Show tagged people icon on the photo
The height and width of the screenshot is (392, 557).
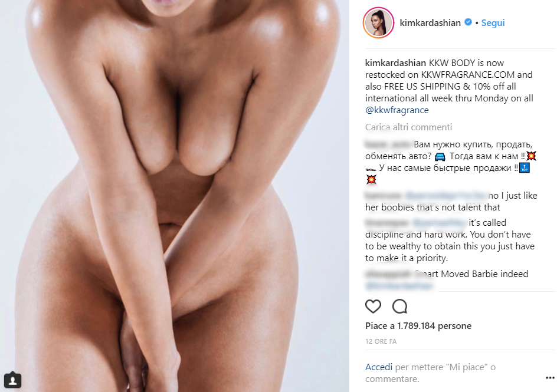point(12,380)
